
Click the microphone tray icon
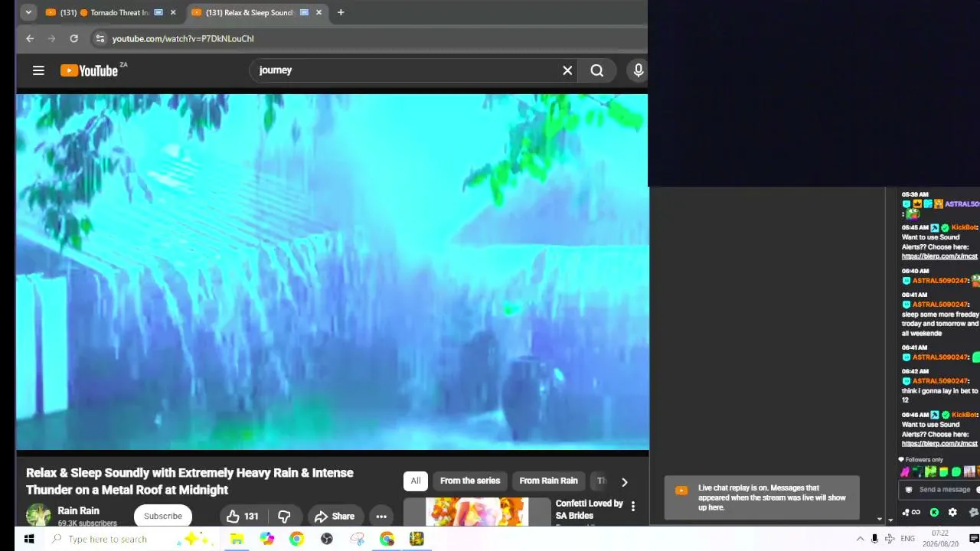pyautogui.click(x=874, y=539)
